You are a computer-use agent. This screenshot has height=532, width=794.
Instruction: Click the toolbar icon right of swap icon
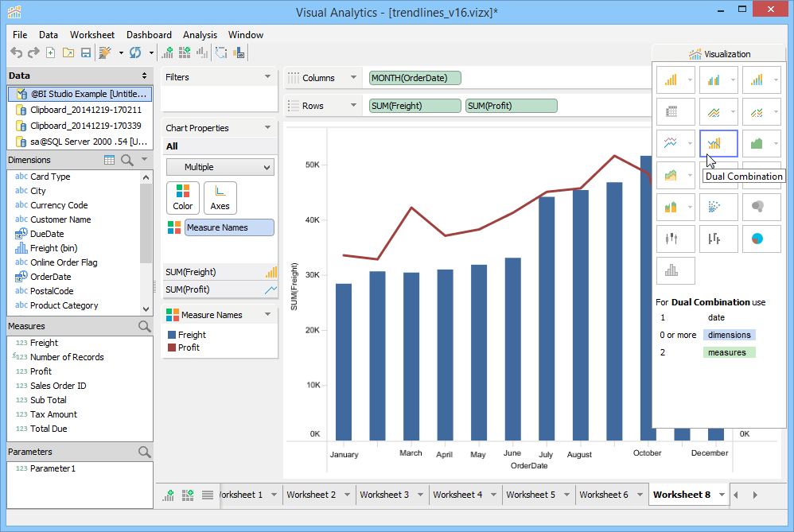pos(239,52)
